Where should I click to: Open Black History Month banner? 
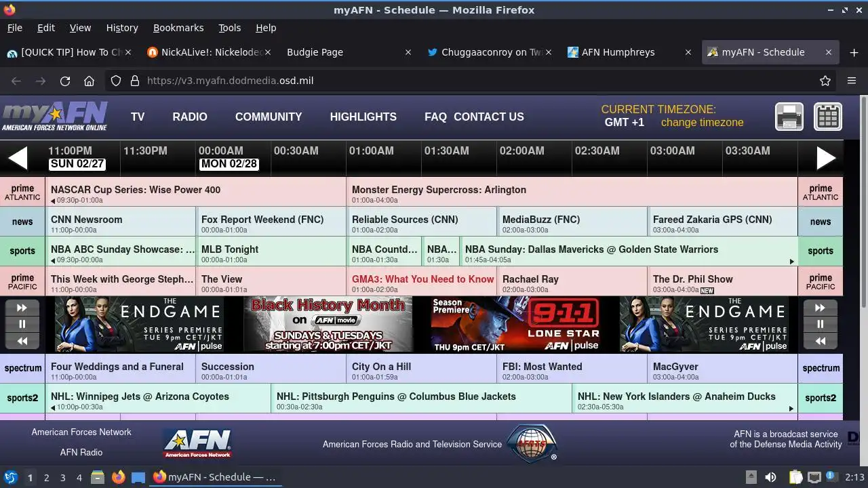328,325
